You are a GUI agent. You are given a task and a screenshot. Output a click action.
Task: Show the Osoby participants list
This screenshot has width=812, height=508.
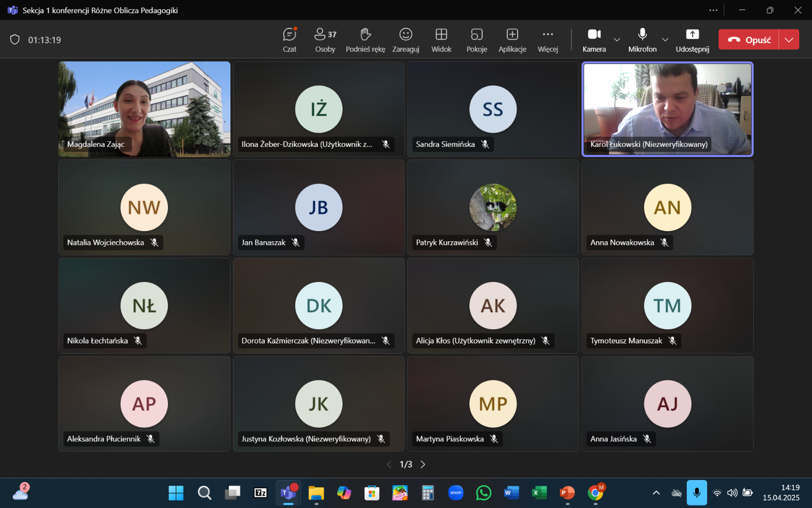[325, 40]
